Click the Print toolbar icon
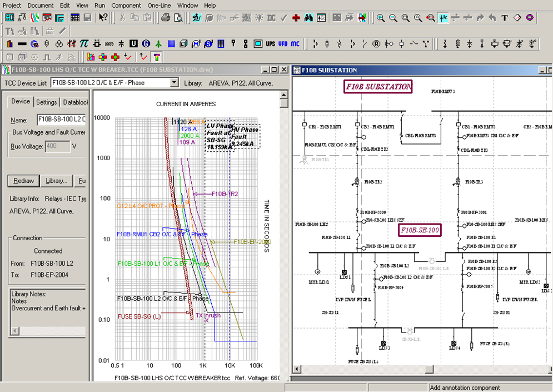The height and width of the screenshot is (392, 553). (x=165, y=18)
